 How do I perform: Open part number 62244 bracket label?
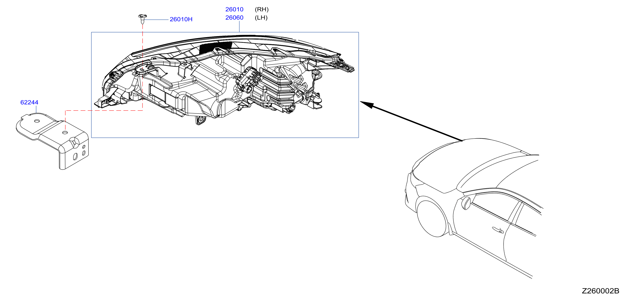click(x=29, y=102)
